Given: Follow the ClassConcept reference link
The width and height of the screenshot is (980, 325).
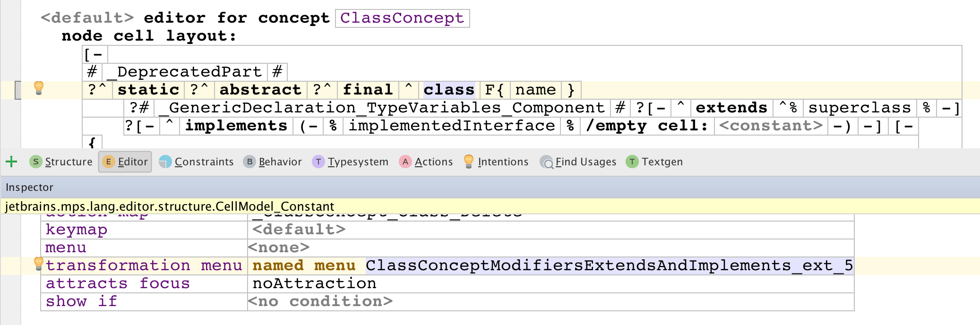Looking at the screenshot, I should 402,18.
